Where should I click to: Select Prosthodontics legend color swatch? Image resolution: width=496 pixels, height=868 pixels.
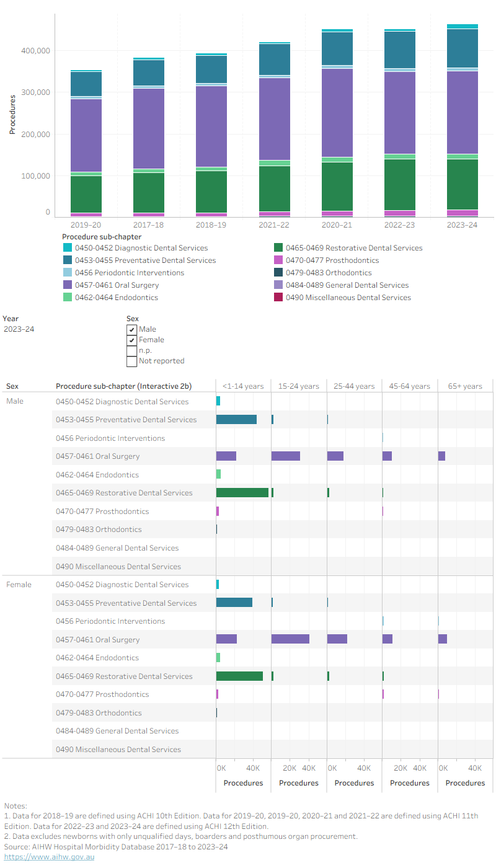(x=278, y=260)
